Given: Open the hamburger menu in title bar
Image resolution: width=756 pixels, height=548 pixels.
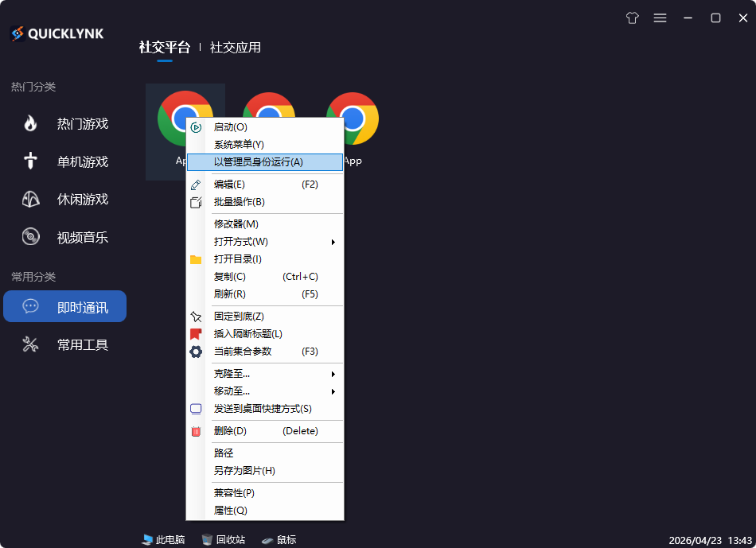Looking at the screenshot, I should click(660, 17).
